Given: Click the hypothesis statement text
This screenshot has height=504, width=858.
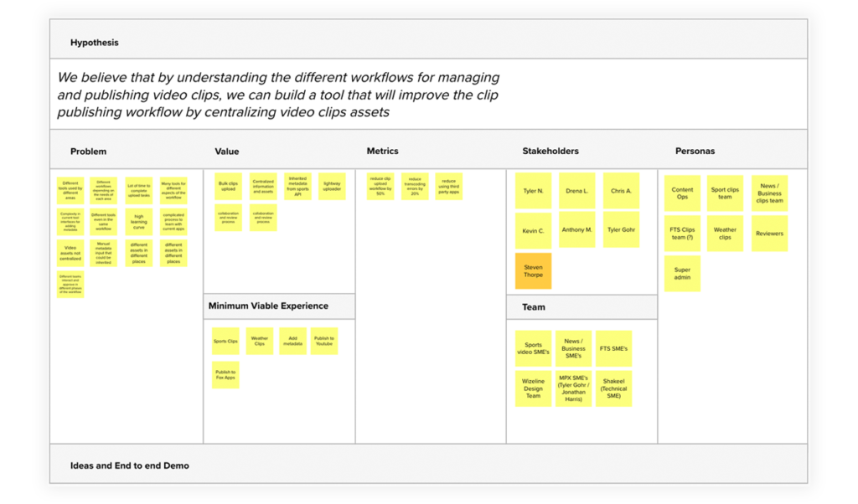Looking at the screenshot, I should coord(278,95).
